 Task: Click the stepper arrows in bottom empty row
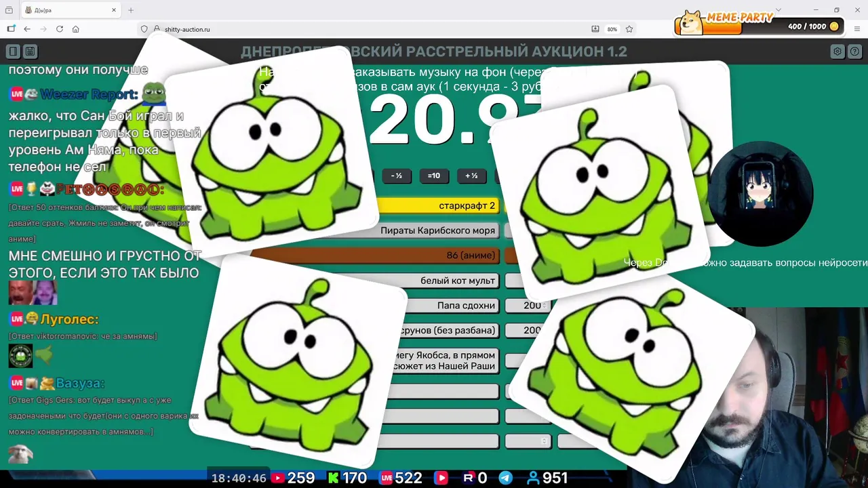[x=545, y=441]
